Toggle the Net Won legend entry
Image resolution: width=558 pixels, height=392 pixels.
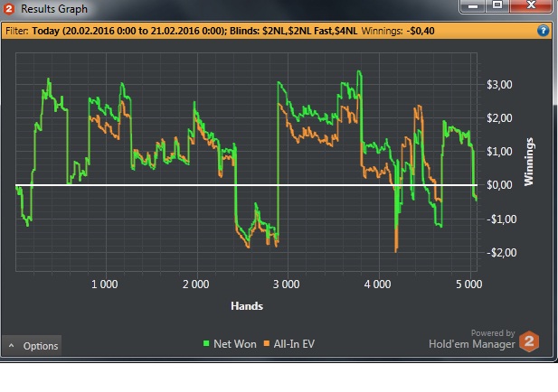point(230,343)
